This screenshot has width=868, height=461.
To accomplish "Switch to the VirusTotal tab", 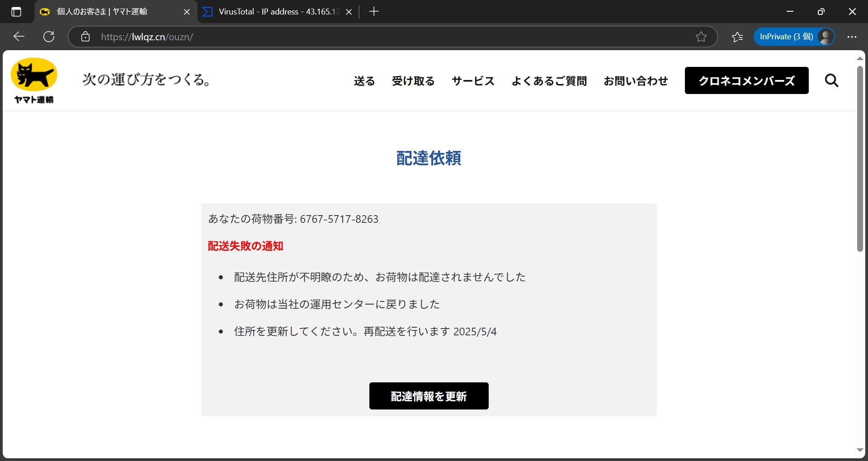I will (278, 12).
